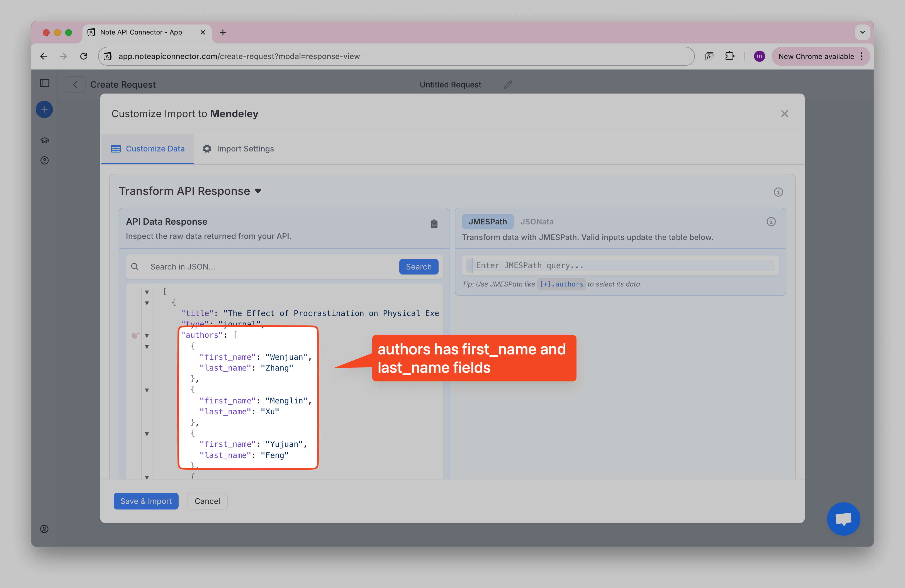
Task: Collapse the Wenjuan author object
Action: [x=147, y=347]
